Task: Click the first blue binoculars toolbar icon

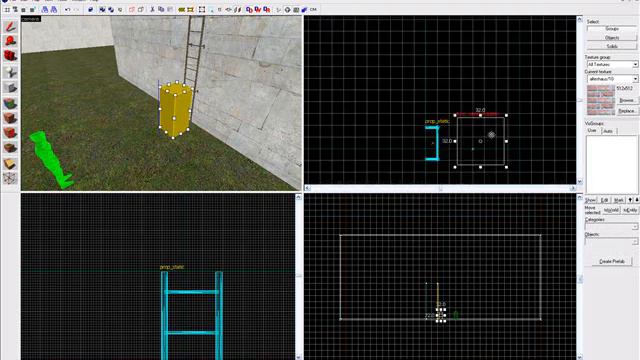Action: (x=45, y=9)
